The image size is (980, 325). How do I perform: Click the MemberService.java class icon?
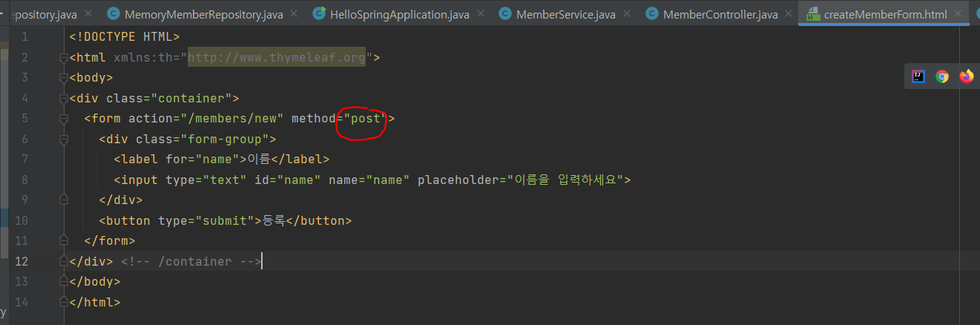click(504, 14)
